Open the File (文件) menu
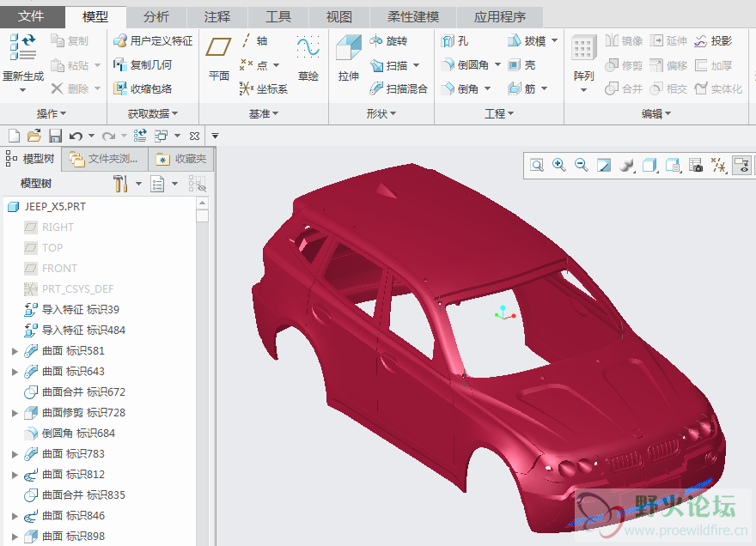Viewport: 756px width, 546px height. coord(31,17)
